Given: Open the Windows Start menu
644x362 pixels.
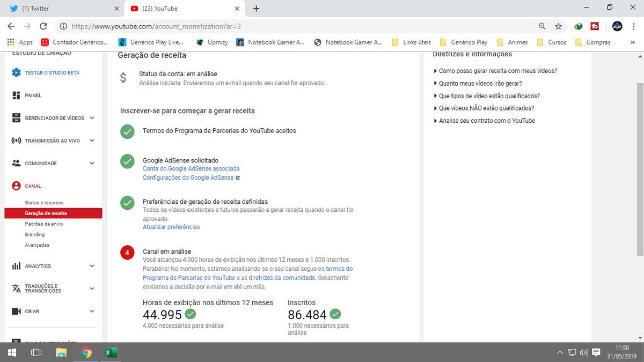Looking at the screenshot, I should pyautogui.click(x=11, y=352).
